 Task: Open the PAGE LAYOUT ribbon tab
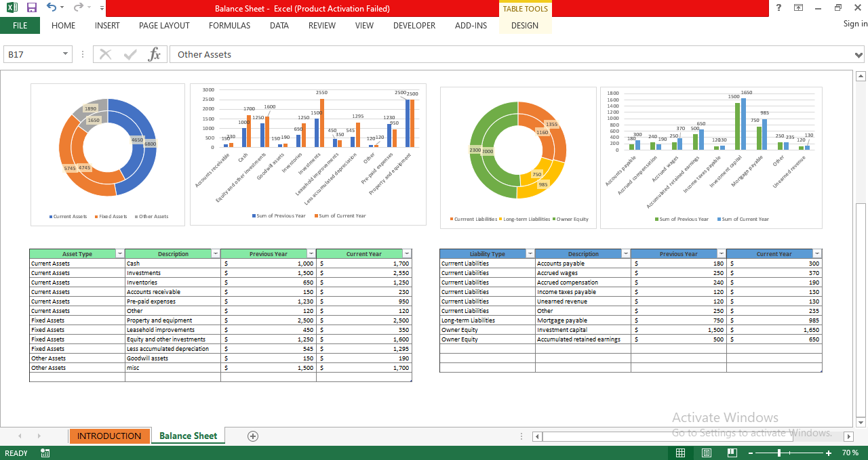[x=164, y=26]
